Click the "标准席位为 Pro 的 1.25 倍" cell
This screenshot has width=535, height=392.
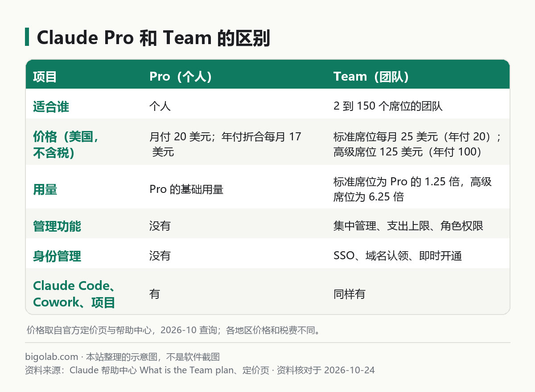[x=413, y=189]
